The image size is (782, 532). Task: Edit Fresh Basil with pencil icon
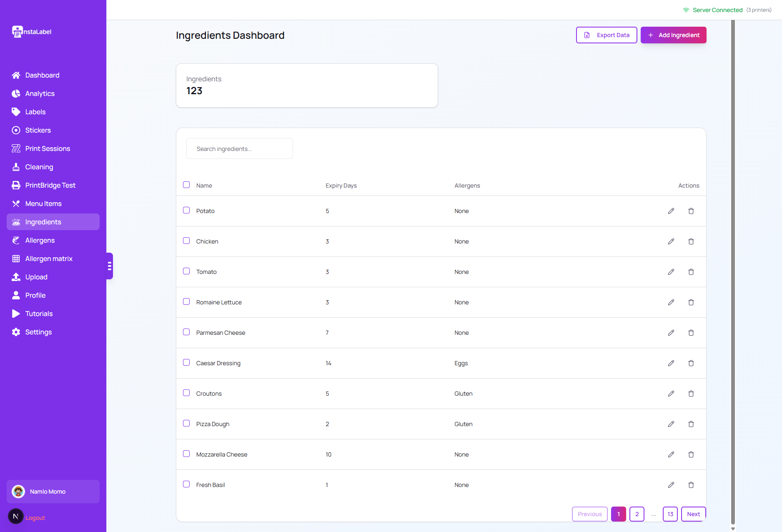point(671,485)
